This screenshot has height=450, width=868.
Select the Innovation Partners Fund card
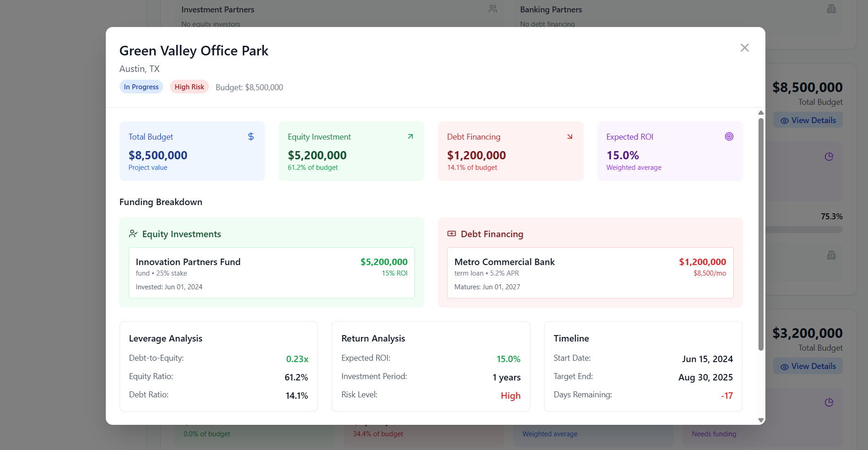(272, 273)
